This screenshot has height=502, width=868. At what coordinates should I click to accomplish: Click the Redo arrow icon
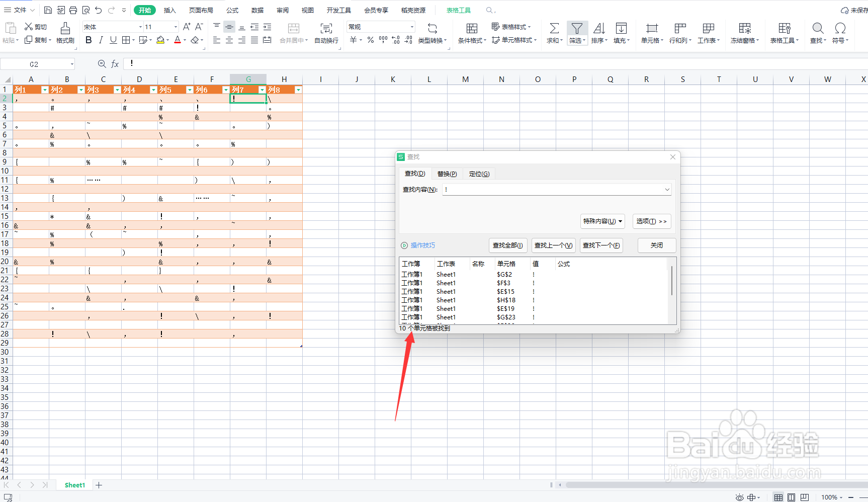point(111,10)
